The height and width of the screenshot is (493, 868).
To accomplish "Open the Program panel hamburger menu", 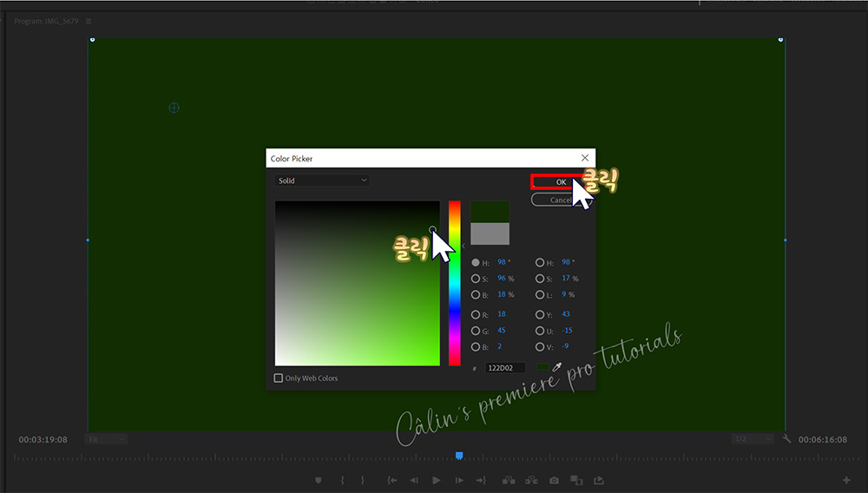I will [89, 21].
